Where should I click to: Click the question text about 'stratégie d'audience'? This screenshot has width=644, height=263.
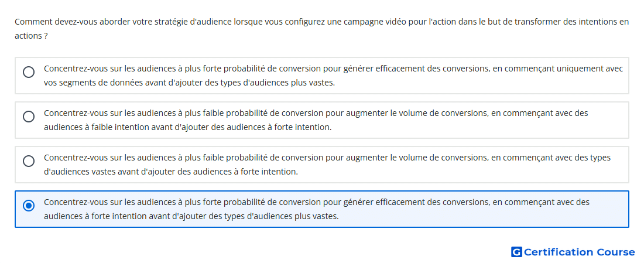pyautogui.click(x=321, y=29)
